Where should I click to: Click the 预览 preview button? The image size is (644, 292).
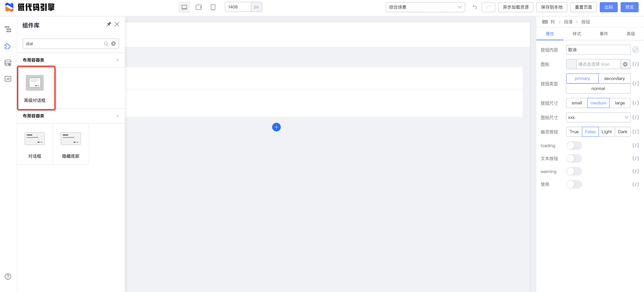pyautogui.click(x=629, y=7)
